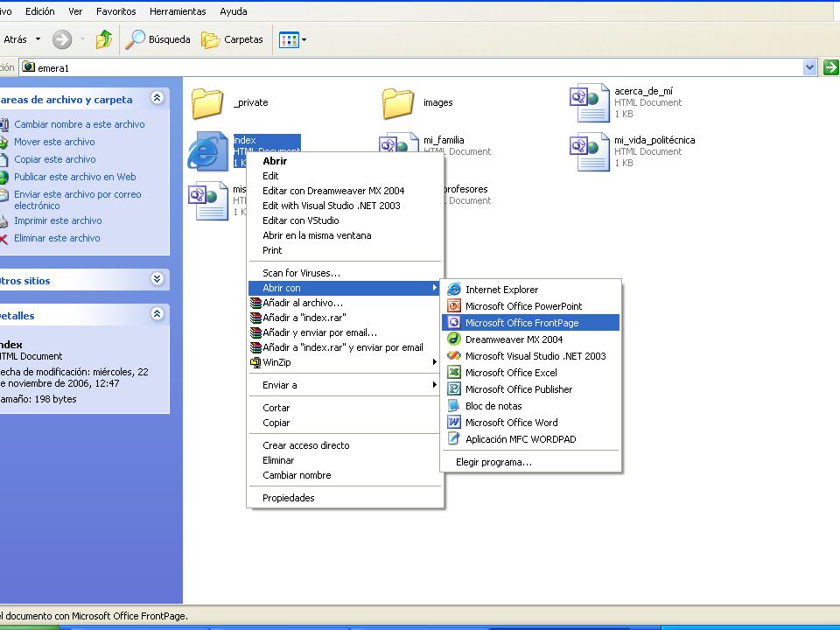Open the Views button dropdown
This screenshot has width=840, height=630.
[304, 39]
